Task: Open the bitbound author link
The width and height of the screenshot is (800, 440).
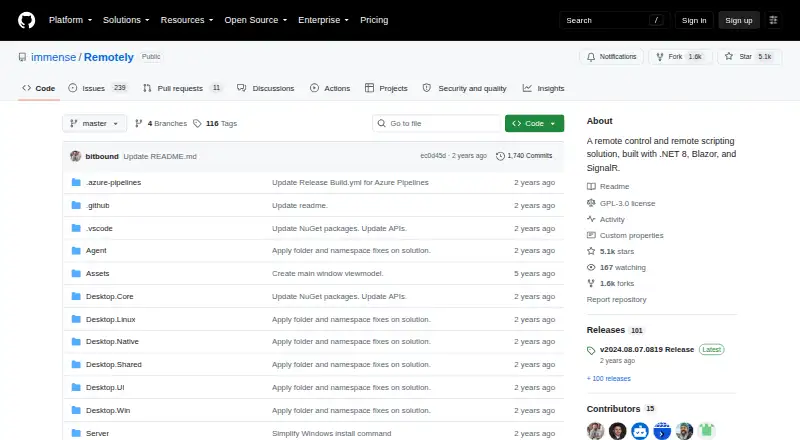Action: (102, 156)
